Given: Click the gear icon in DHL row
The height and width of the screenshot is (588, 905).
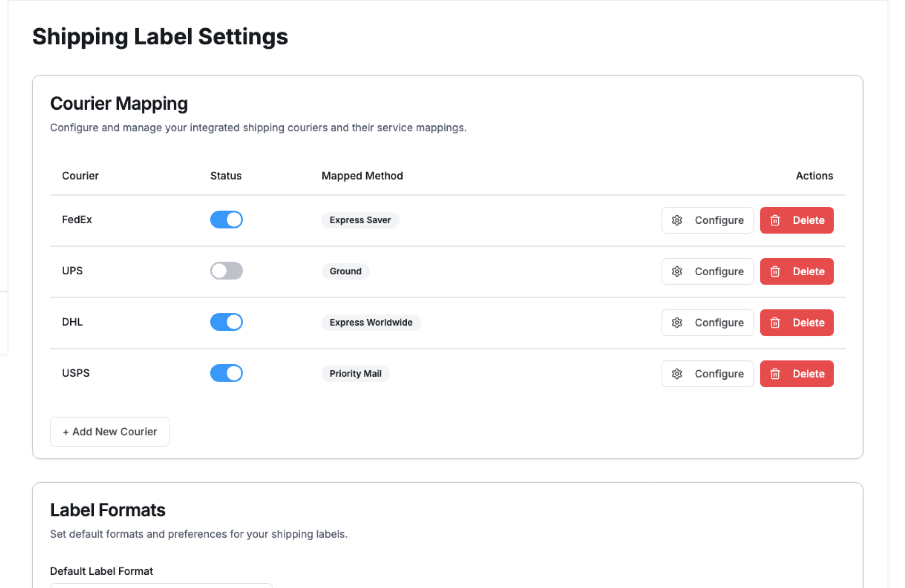Looking at the screenshot, I should coord(677,323).
